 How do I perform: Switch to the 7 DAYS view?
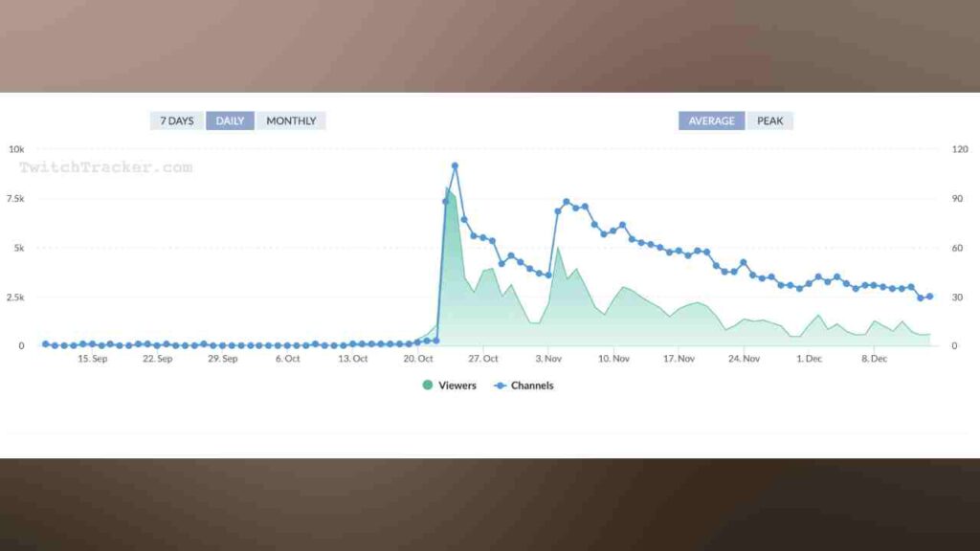point(176,121)
